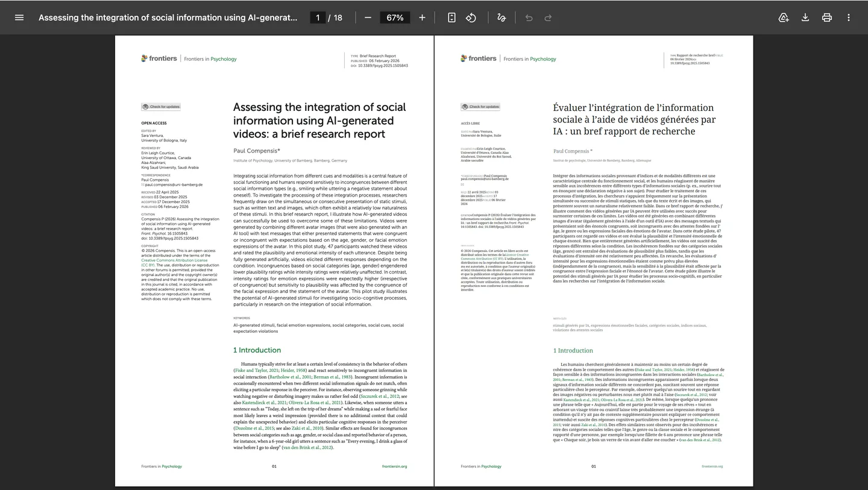Click the fit to page icon

(451, 17)
